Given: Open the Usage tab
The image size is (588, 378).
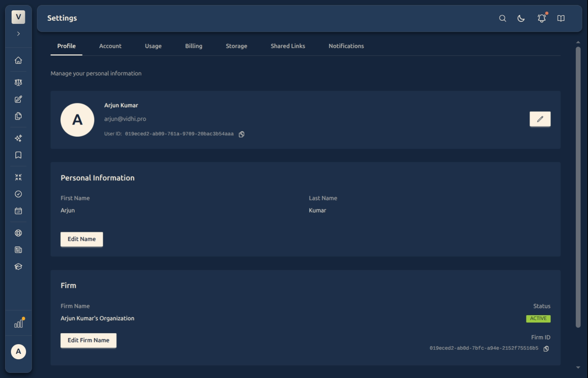Looking at the screenshot, I should pos(153,46).
